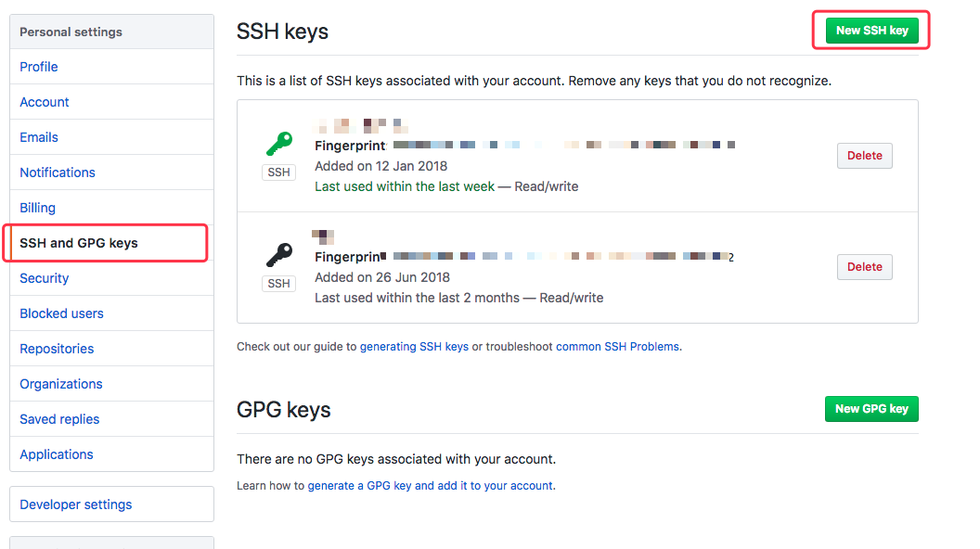Click the black key icon of second SSH key

[278, 254]
